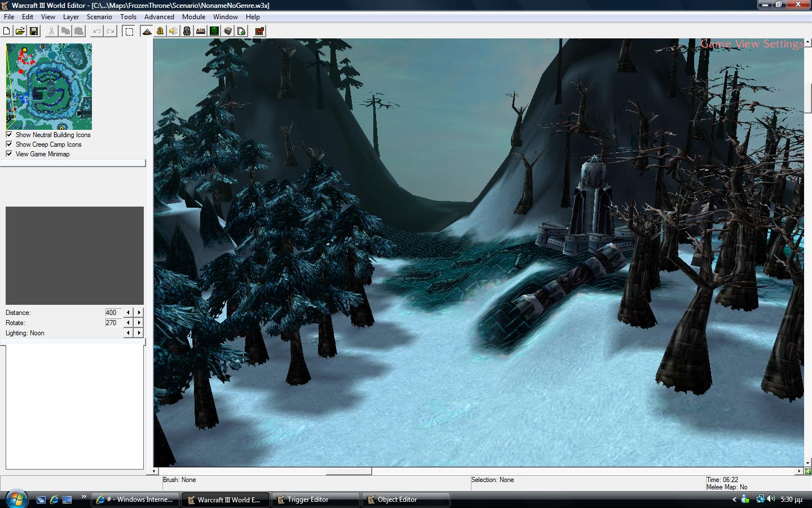Click the Distance value field showing 400
Viewport: 812px width, 508px height.
click(113, 312)
